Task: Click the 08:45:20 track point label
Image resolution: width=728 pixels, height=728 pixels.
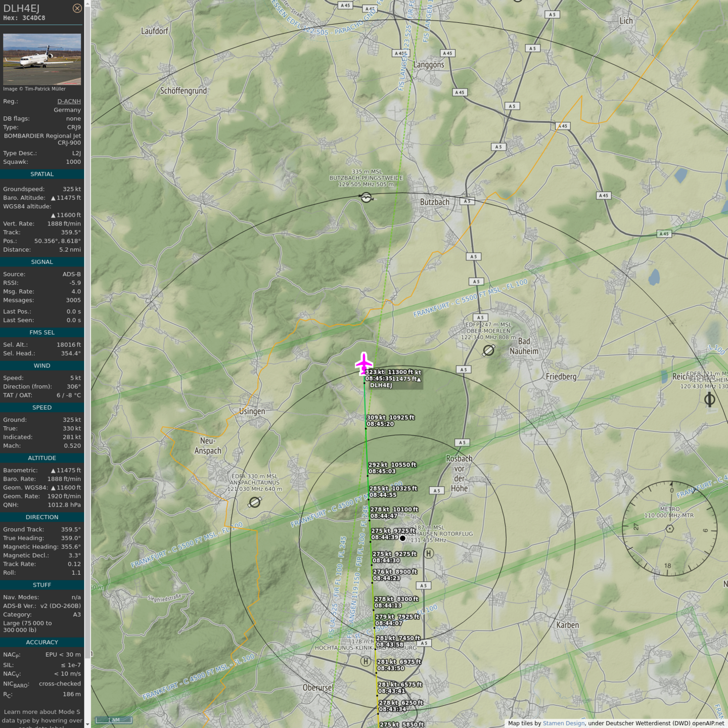Action: (380, 424)
